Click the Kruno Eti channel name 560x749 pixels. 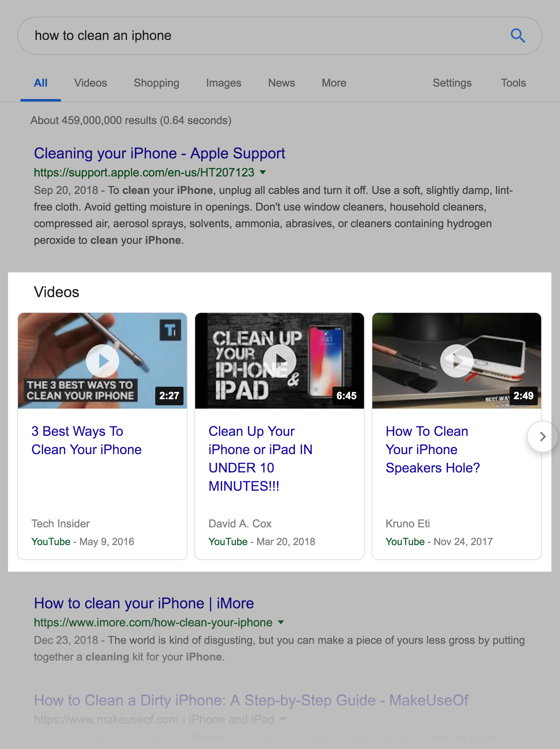408,524
